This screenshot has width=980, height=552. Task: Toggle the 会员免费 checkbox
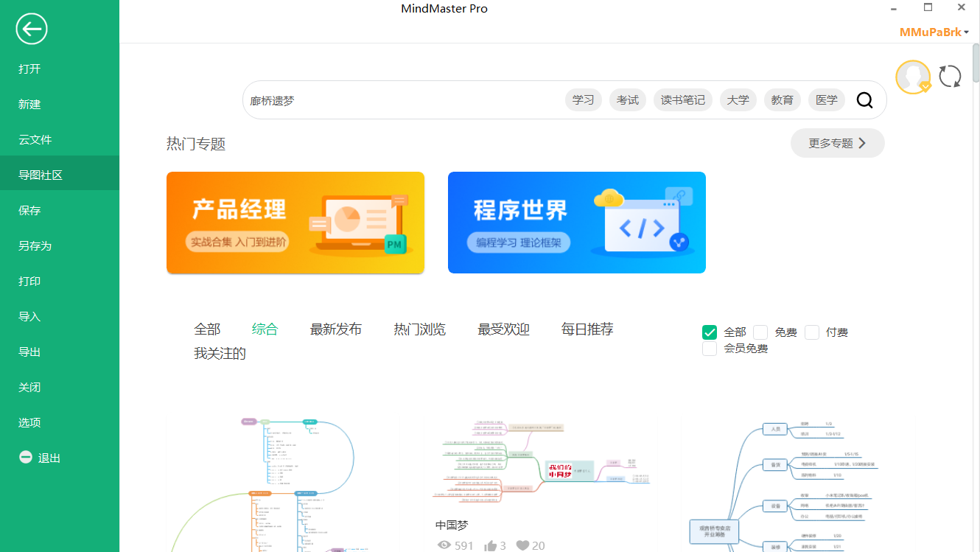710,349
